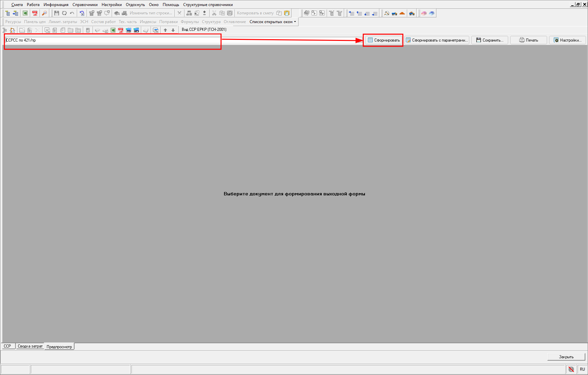
Task: Click the magnifier search icon
Action: (x=44, y=13)
